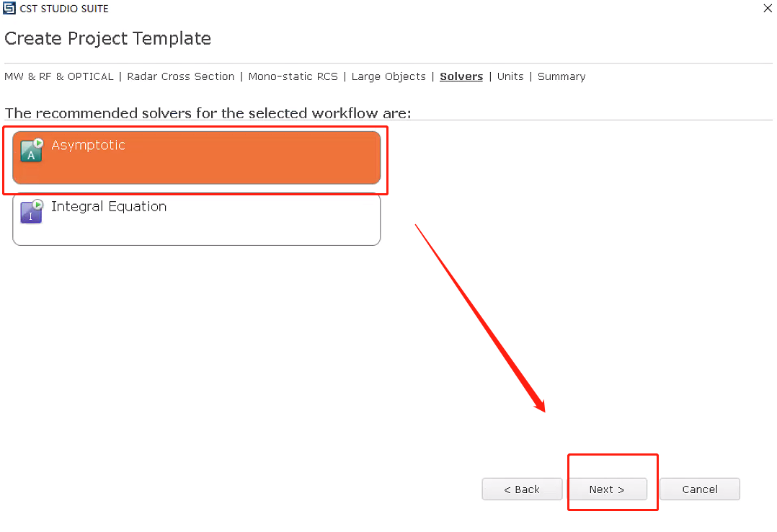Click the CST STUDIO SUITE title text
The width and height of the screenshot is (777, 532).
tap(64, 9)
